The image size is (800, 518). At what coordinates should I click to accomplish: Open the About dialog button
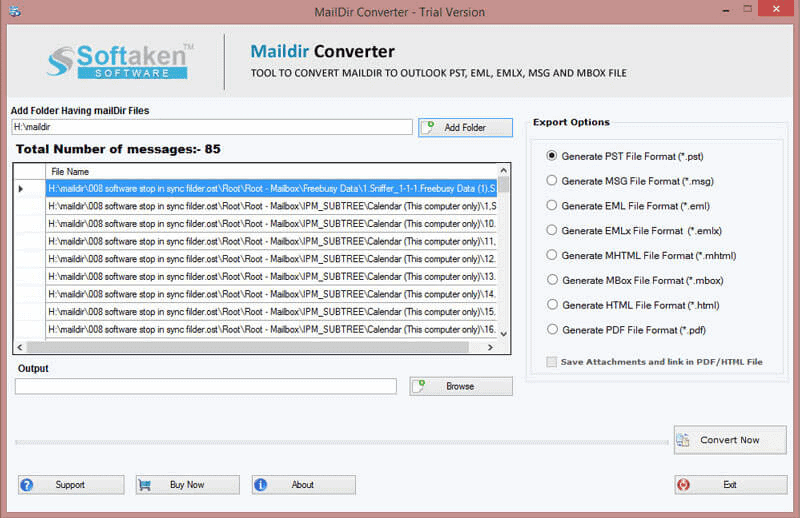(x=304, y=485)
